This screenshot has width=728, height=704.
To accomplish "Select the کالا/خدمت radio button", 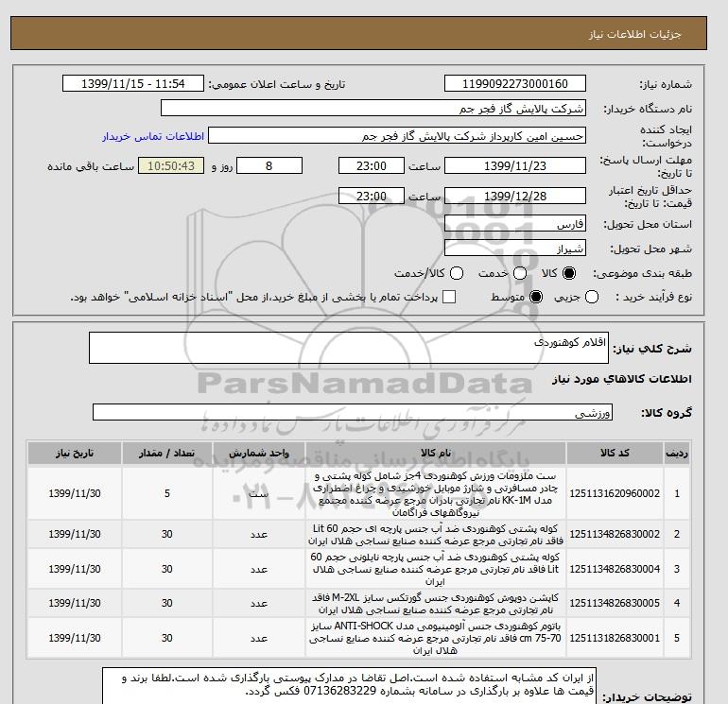I will click(457, 273).
